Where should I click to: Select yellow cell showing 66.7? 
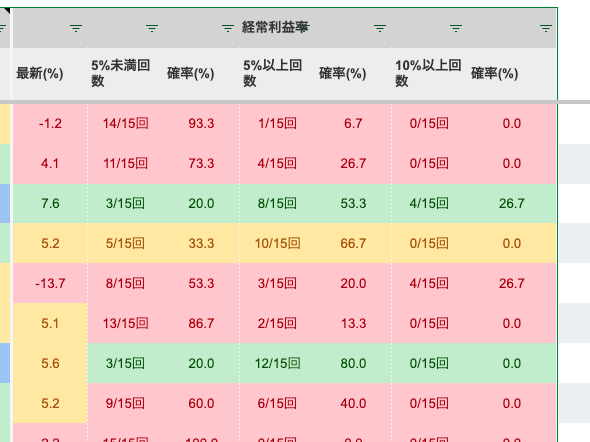(353, 243)
